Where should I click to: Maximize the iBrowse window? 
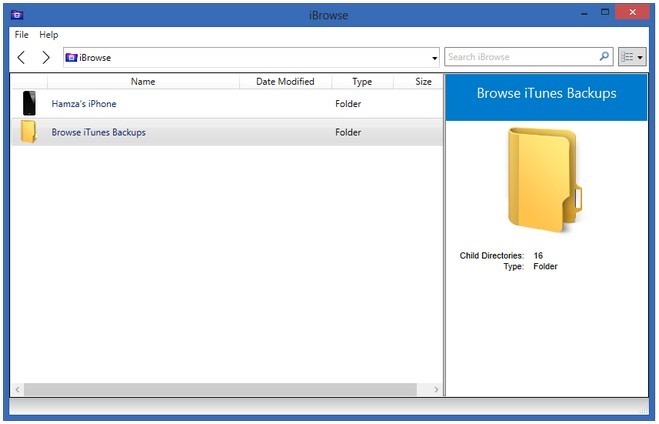tap(605, 12)
